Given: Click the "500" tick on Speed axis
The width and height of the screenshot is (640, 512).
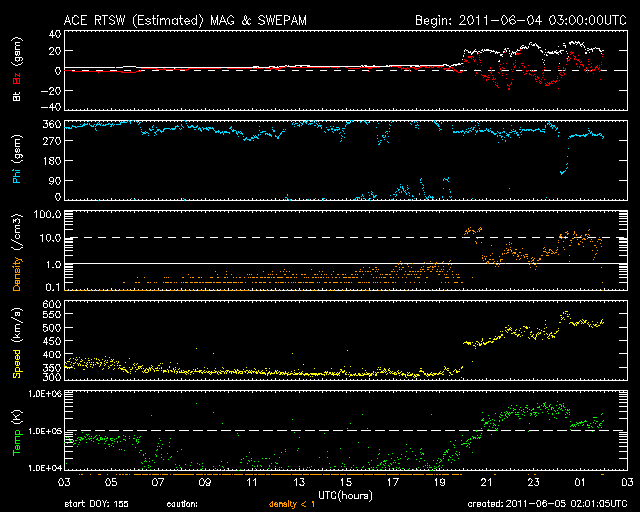Looking at the screenshot, I should [x=52, y=328].
